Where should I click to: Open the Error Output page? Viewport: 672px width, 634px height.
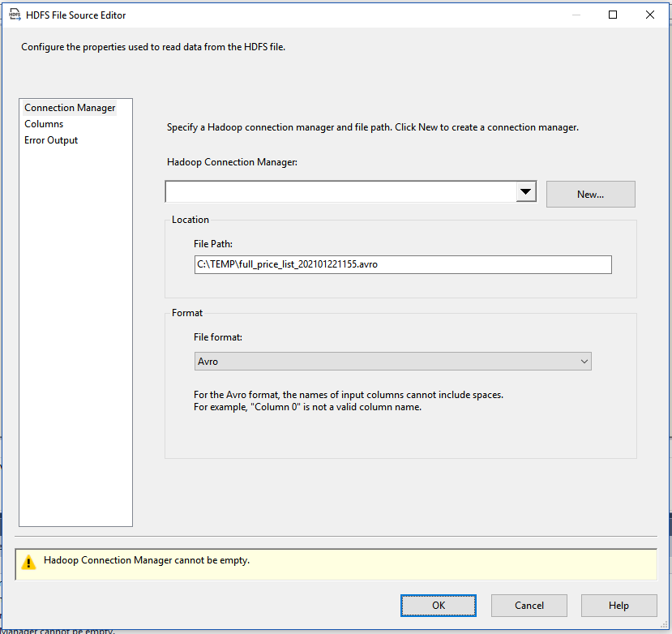tap(51, 140)
